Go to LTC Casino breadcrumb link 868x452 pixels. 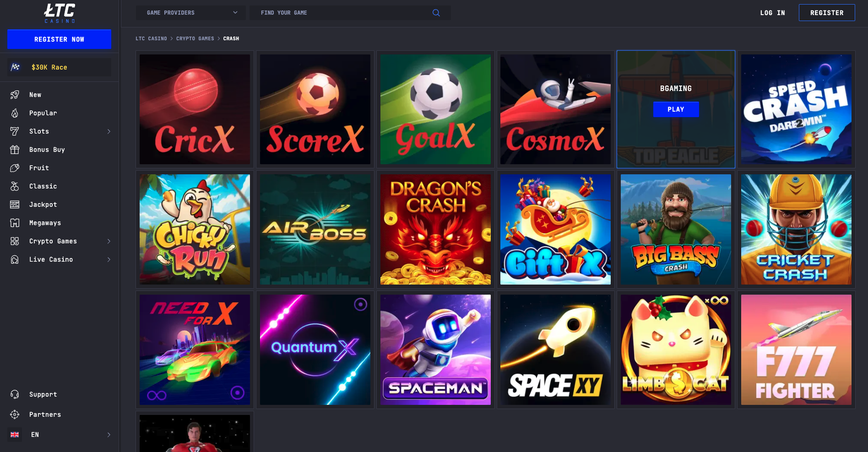[x=151, y=38]
